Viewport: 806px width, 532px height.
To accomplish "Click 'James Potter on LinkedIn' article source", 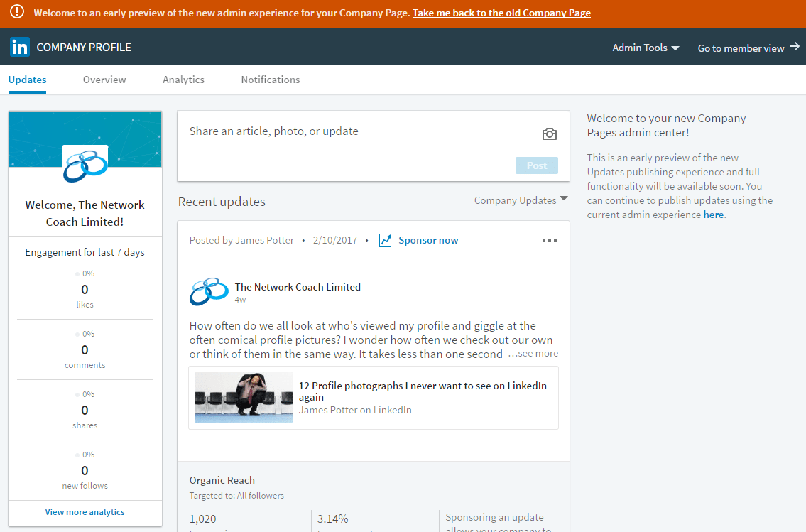I will pos(355,410).
